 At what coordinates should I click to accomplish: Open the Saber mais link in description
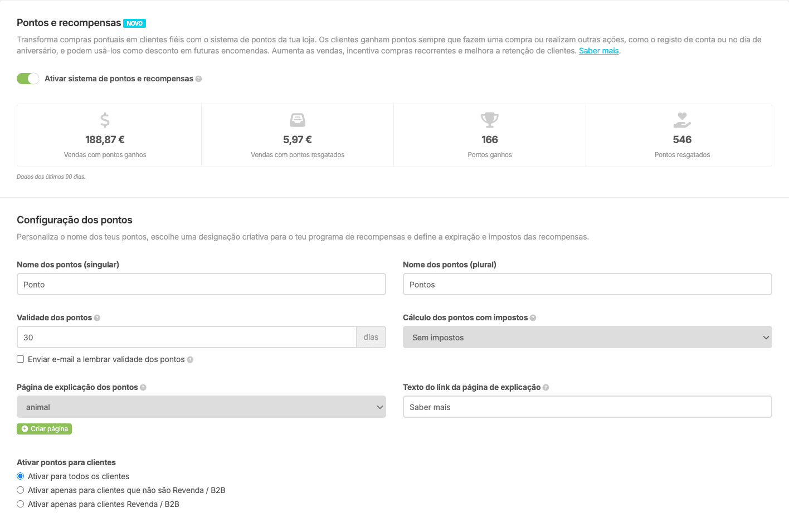[x=598, y=51]
